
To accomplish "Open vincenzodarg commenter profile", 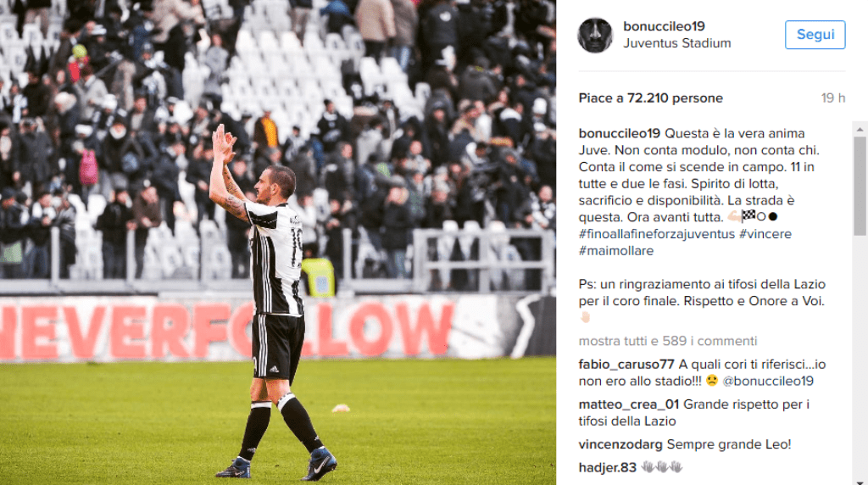I will (620, 444).
